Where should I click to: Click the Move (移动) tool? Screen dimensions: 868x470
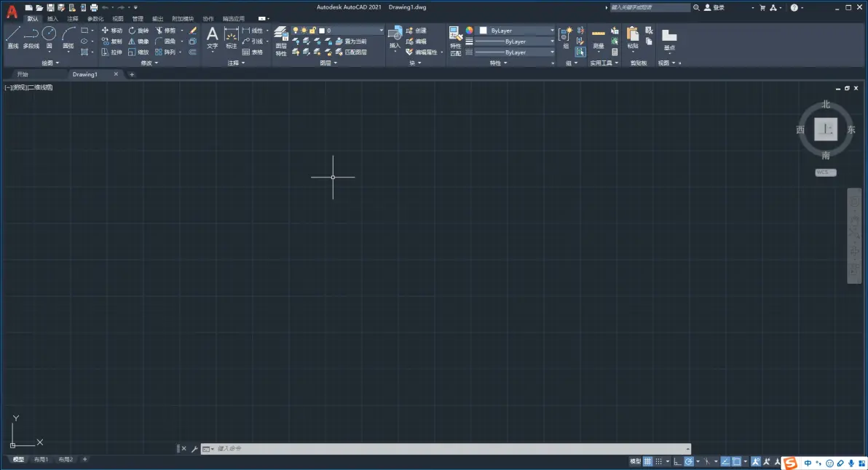click(x=112, y=31)
